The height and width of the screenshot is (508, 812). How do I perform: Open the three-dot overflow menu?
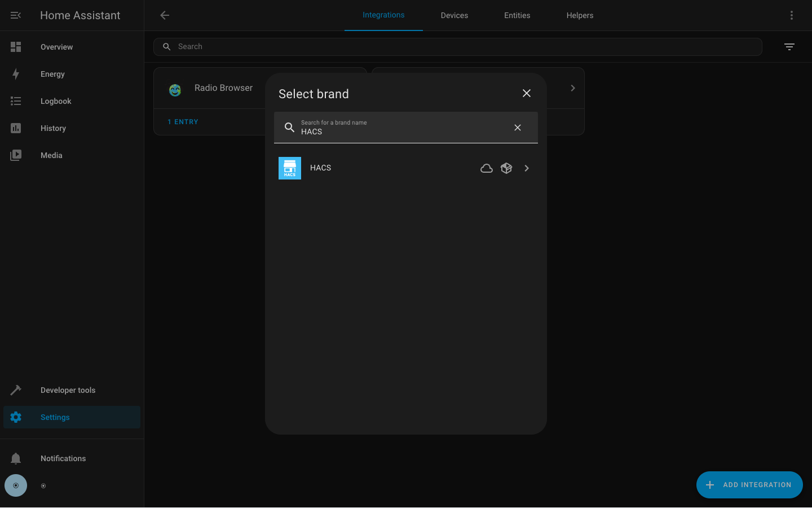point(791,15)
